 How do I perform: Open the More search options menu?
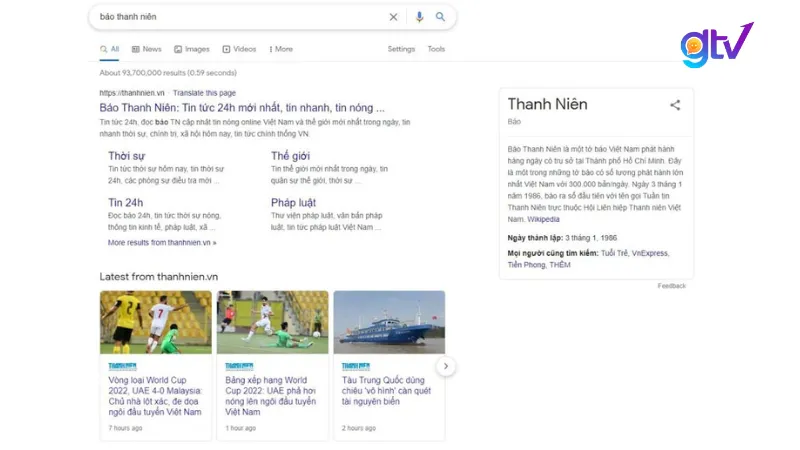(281, 49)
